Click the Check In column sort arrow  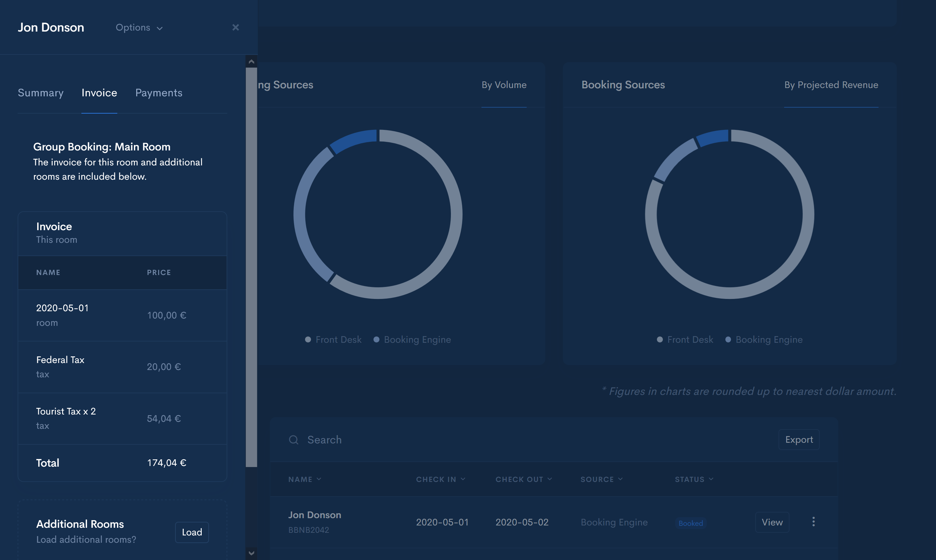[x=462, y=479]
